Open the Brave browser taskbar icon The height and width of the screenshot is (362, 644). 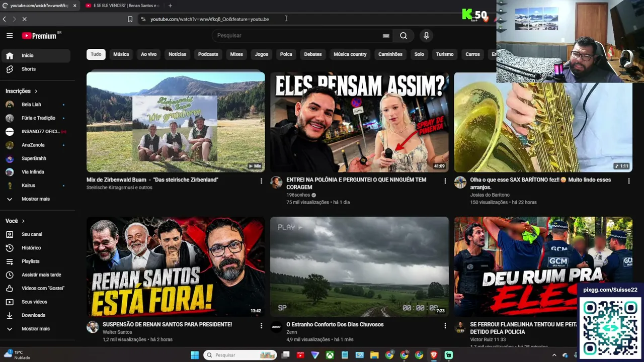(434, 355)
